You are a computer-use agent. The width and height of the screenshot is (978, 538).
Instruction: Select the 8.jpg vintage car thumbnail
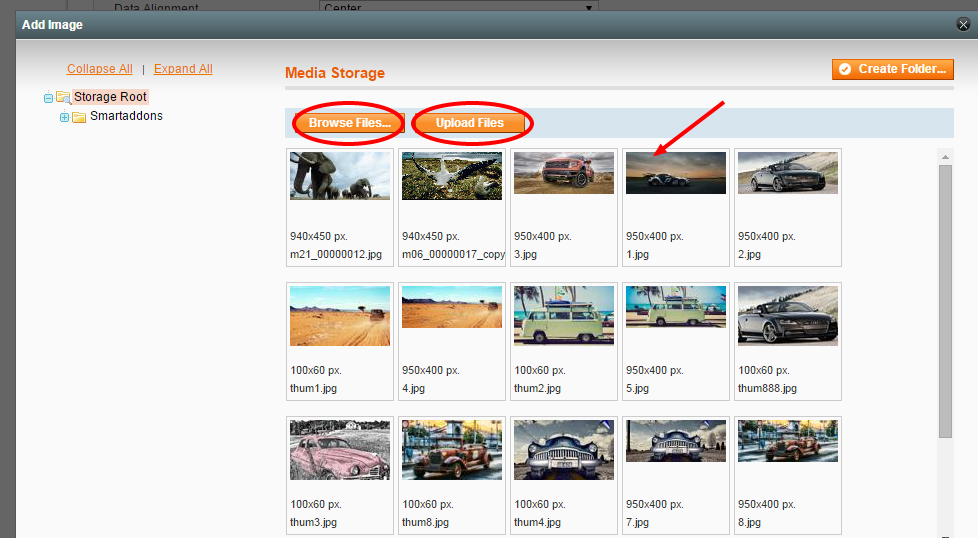pyautogui.click(x=788, y=441)
